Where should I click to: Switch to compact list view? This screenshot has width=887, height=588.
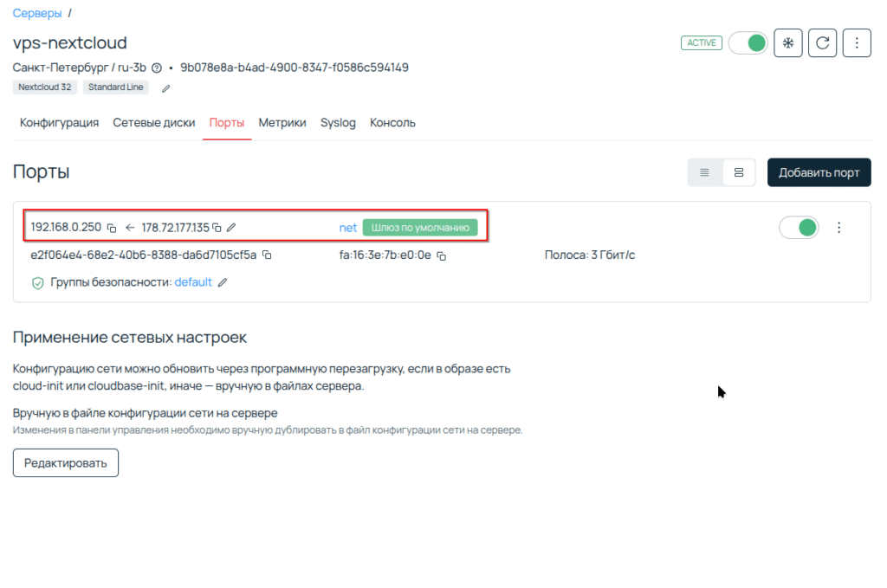coord(704,172)
